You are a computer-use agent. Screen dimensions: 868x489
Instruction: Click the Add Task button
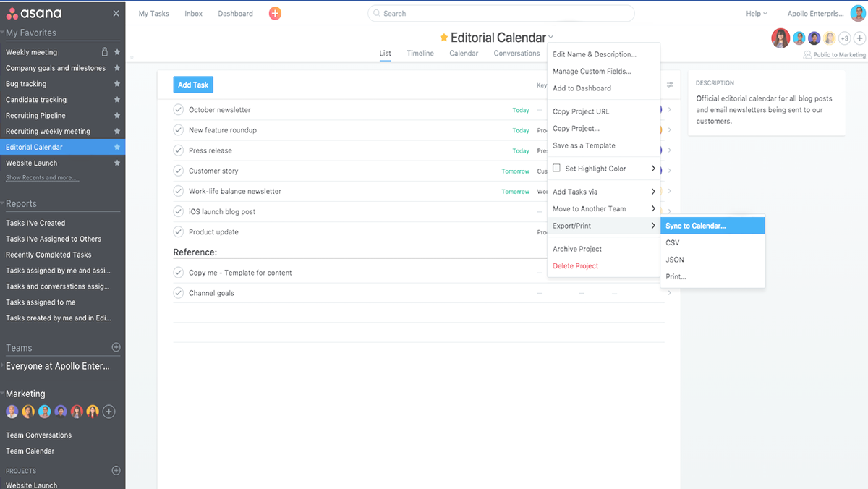click(193, 85)
